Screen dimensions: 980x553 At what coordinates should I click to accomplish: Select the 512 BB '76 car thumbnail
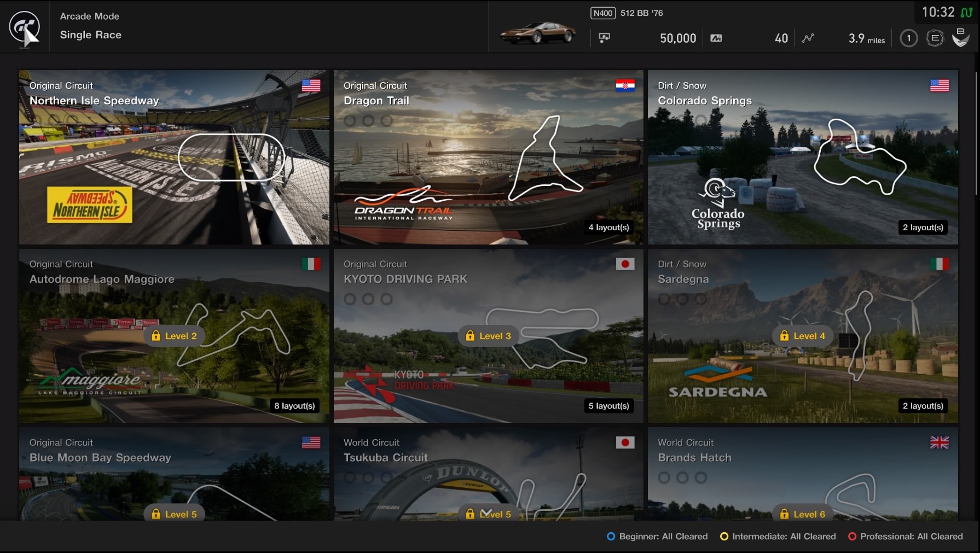click(538, 33)
